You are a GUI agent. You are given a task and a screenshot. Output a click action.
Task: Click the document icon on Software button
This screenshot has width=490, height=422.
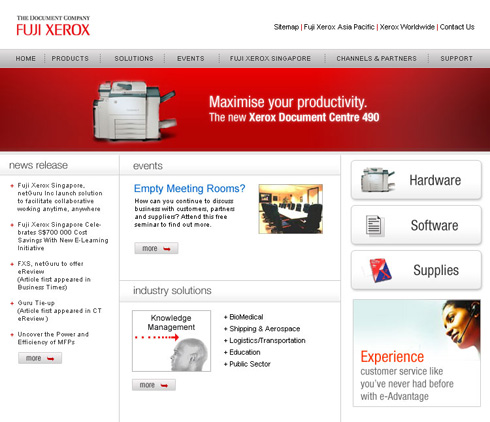375,226
